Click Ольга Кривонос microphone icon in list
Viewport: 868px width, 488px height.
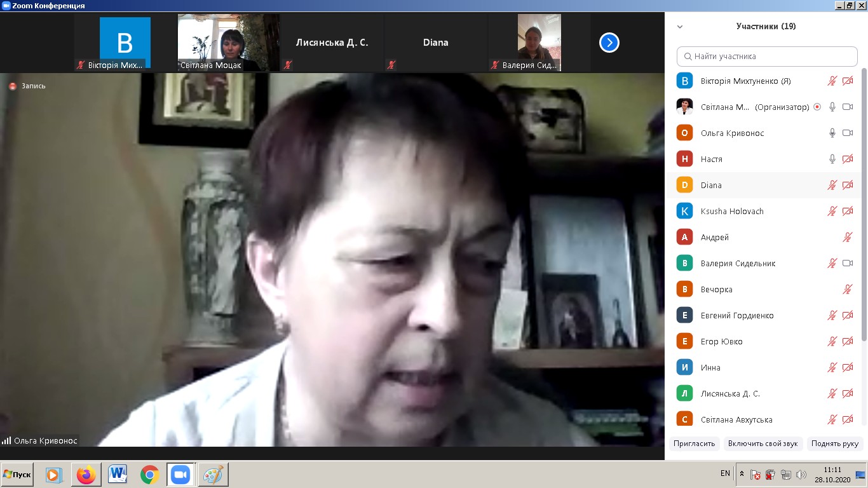(832, 133)
